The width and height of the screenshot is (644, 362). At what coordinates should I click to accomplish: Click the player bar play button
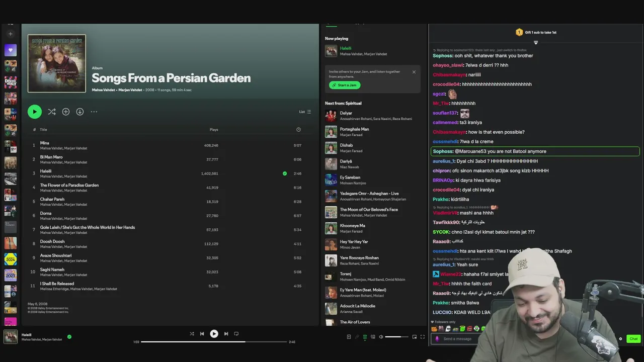pyautogui.click(x=214, y=334)
